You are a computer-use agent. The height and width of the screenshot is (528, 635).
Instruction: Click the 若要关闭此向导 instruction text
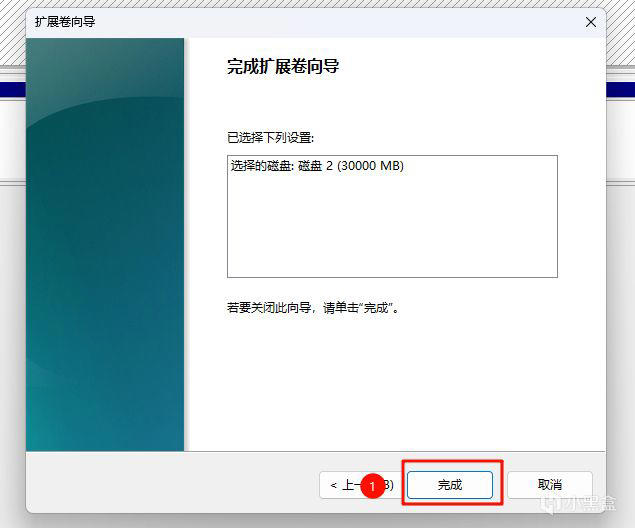click(x=313, y=308)
